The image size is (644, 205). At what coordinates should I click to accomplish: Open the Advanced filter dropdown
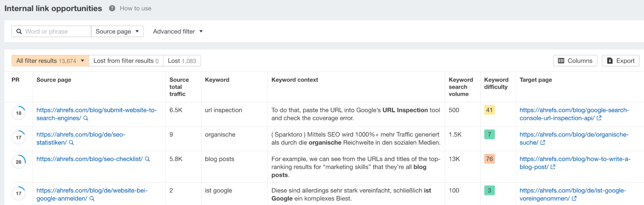point(178,31)
